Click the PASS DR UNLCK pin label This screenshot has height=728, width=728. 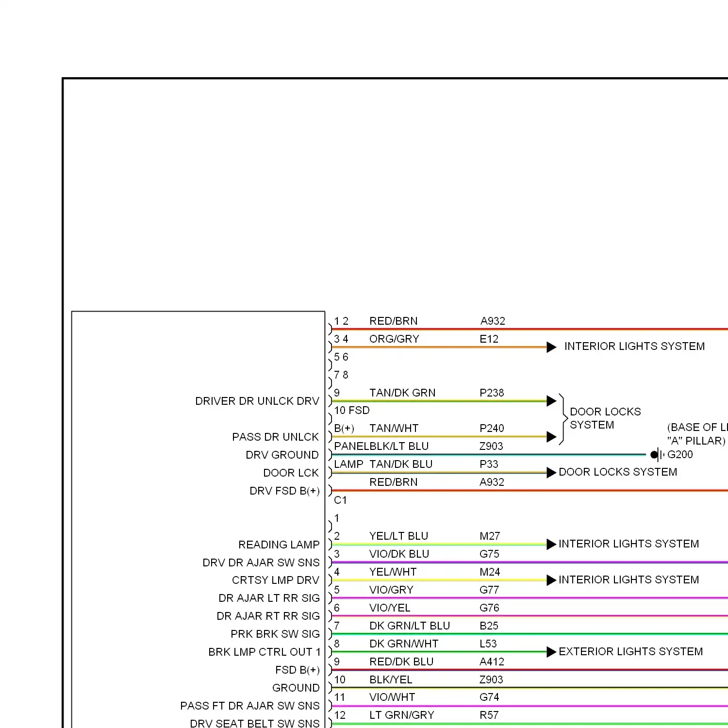pos(275,437)
